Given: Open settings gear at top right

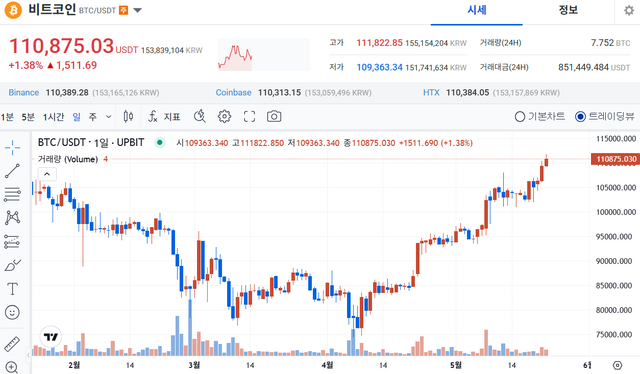Looking at the screenshot, I should [x=629, y=10].
